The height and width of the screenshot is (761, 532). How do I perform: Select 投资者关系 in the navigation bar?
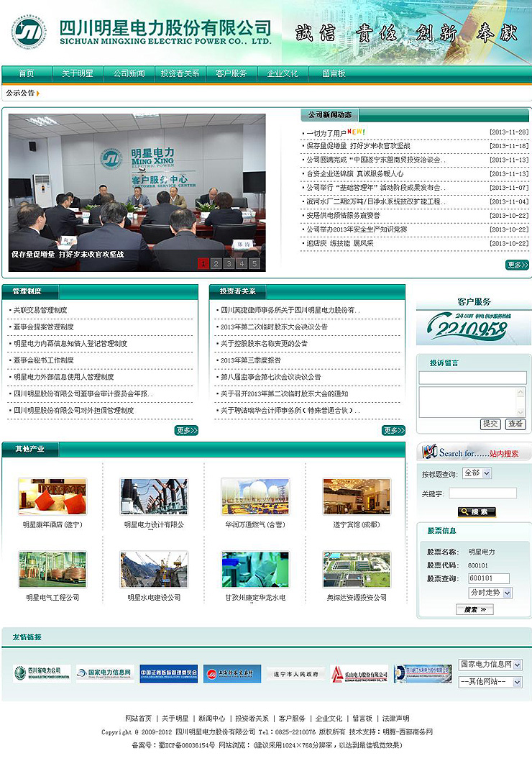[x=180, y=73]
